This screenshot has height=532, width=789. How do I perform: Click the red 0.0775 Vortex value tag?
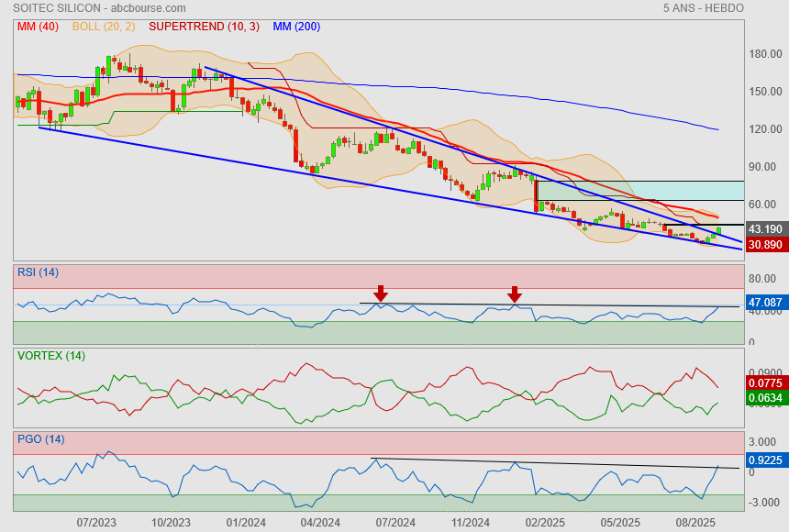point(765,382)
